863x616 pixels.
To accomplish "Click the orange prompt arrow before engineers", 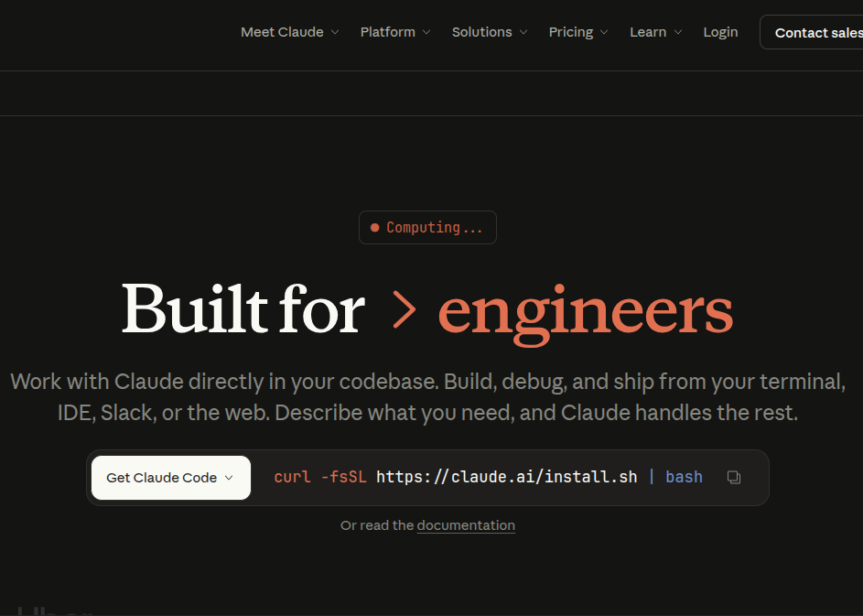I will pos(405,310).
